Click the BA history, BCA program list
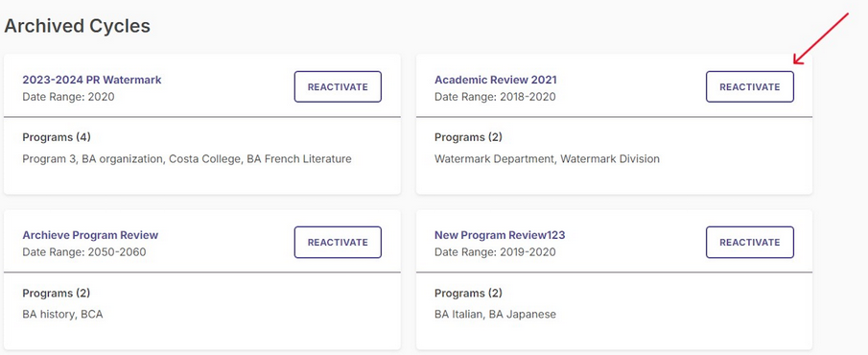 [x=62, y=315]
